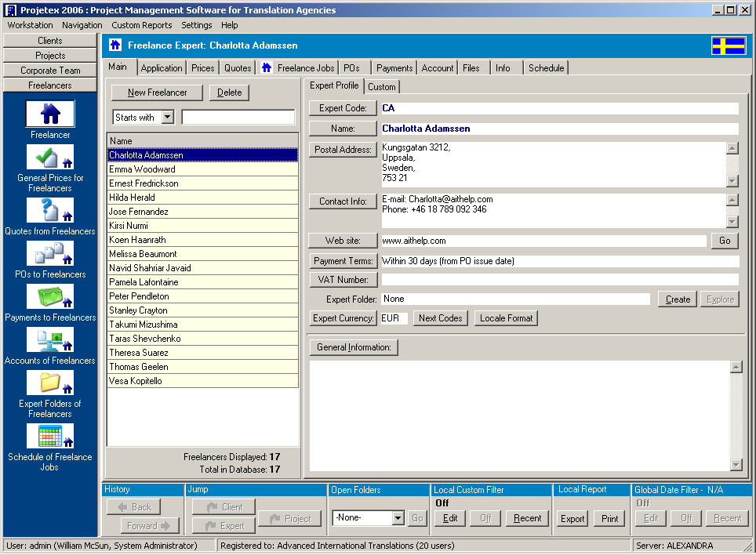Expand the Corporate Team sidebar section
Image resolution: width=756 pixels, height=555 pixels.
pos(50,71)
